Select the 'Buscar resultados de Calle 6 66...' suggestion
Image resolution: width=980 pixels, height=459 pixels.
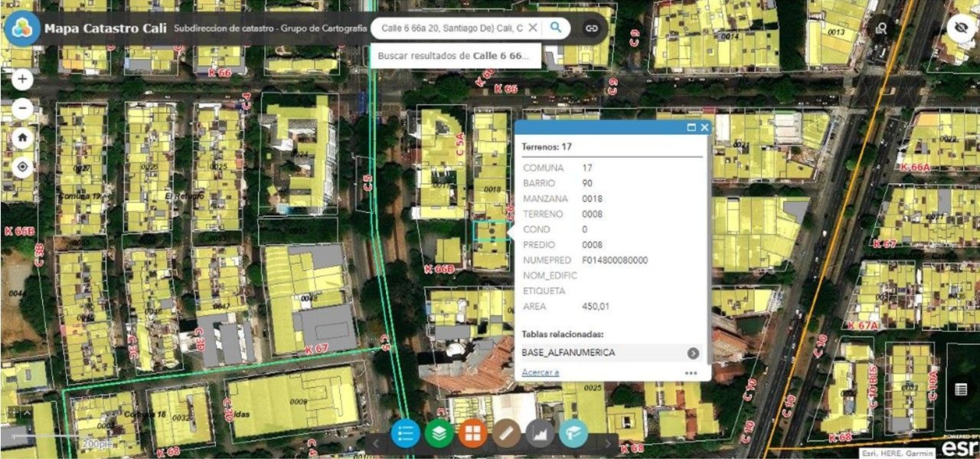[x=455, y=56]
